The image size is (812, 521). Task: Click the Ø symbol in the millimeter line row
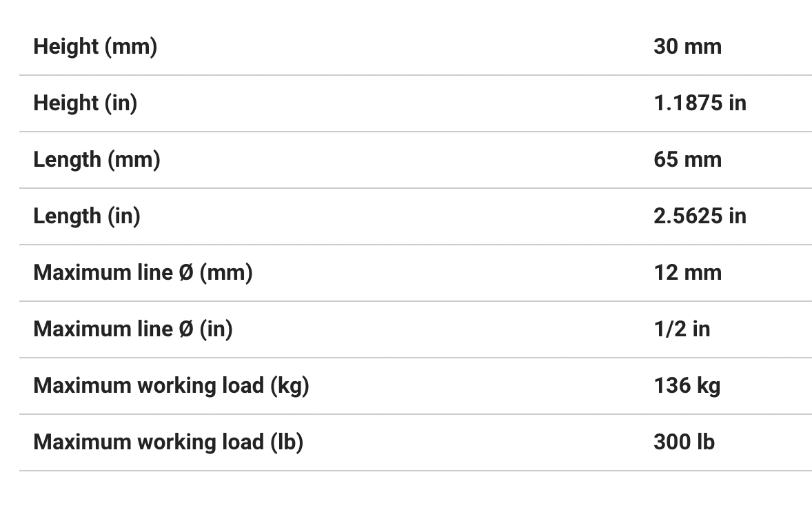click(185, 273)
